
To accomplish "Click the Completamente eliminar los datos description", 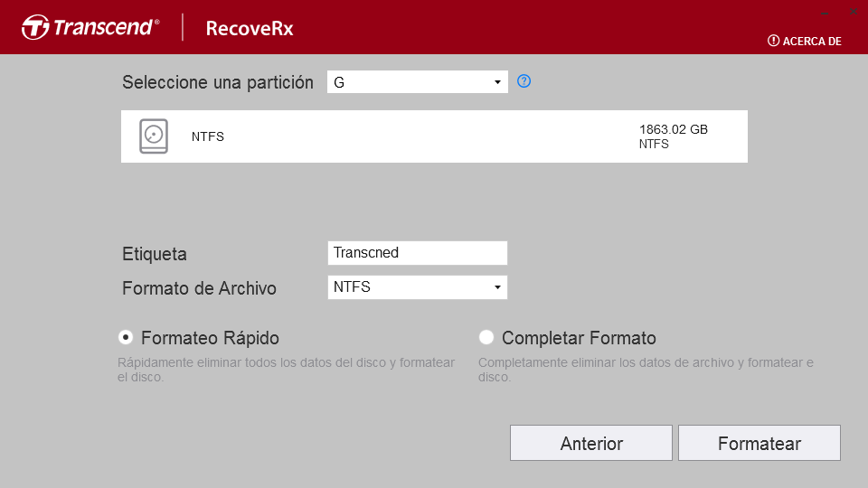I will tap(646, 370).
